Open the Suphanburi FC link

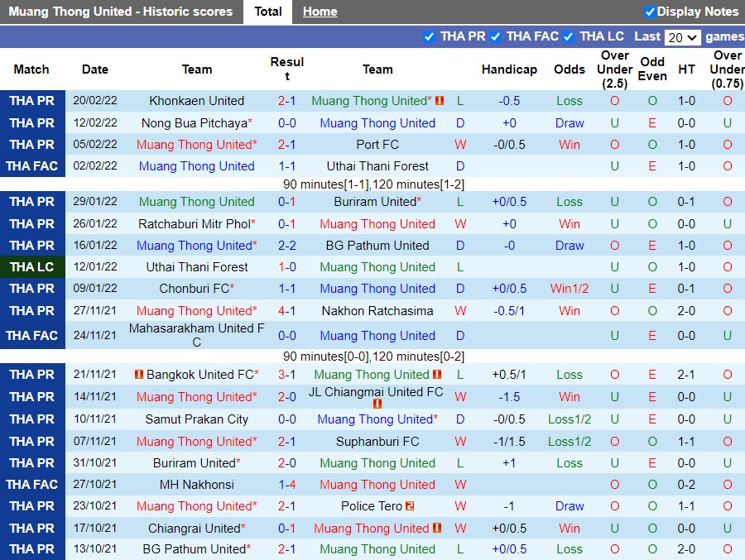377,441
